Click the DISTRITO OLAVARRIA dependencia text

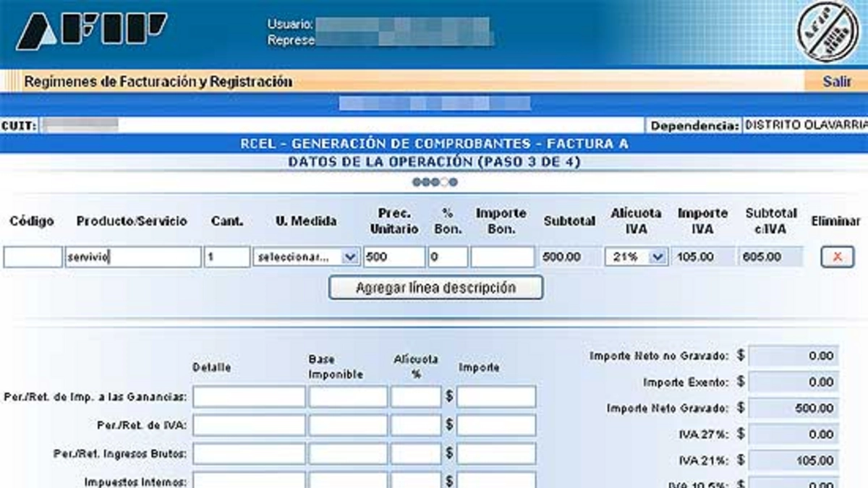805,125
